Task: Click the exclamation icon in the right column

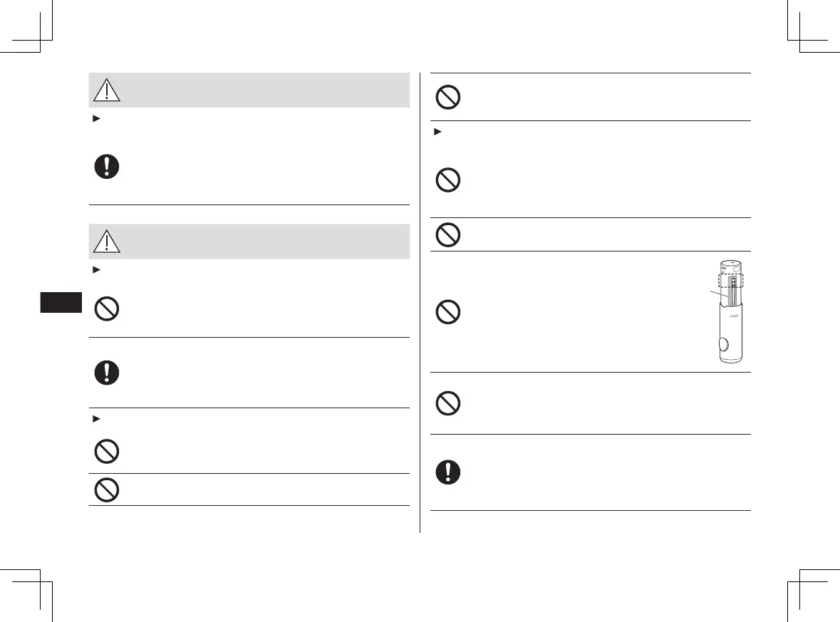Action: click(448, 472)
